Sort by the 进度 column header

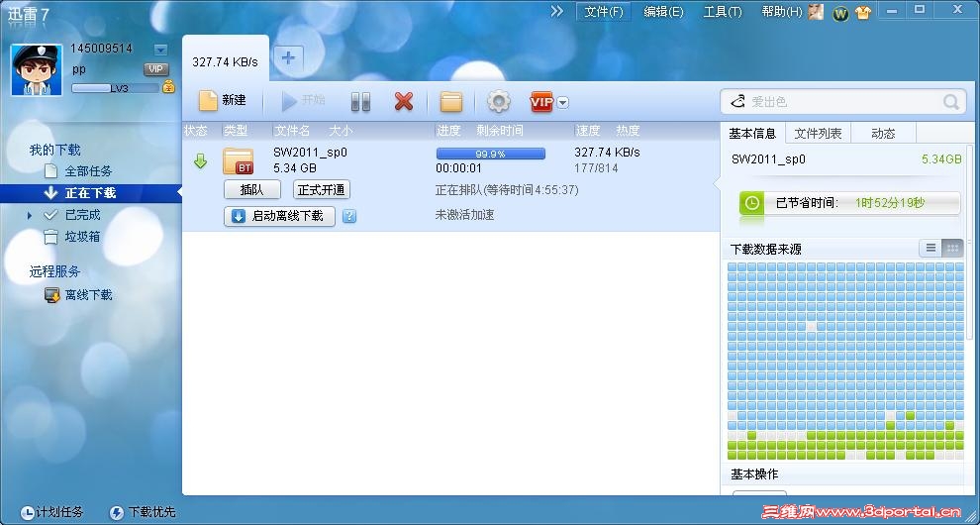pyautogui.click(x=448, y=131)
